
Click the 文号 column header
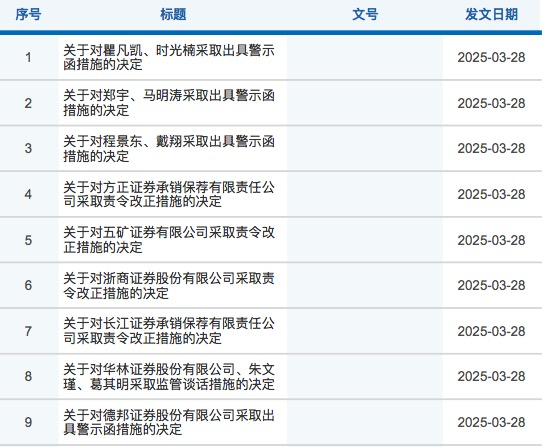coord(365,15)
